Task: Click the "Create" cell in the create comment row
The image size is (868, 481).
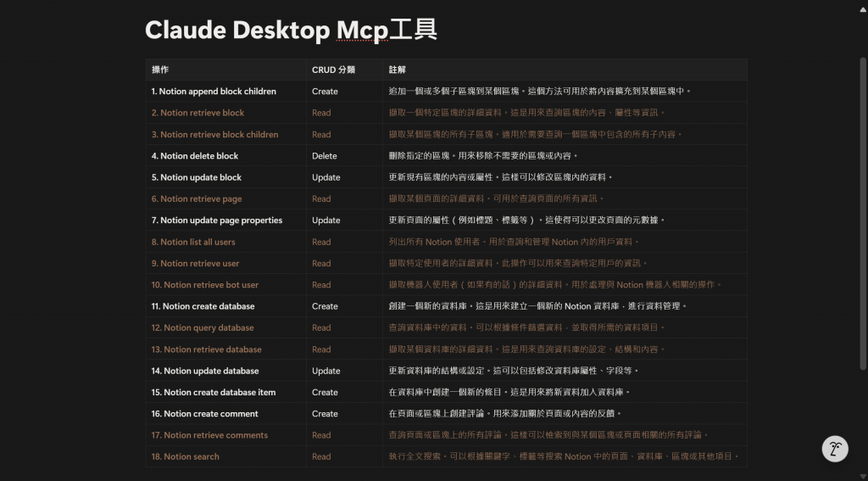Action: [x=344, y=413]
